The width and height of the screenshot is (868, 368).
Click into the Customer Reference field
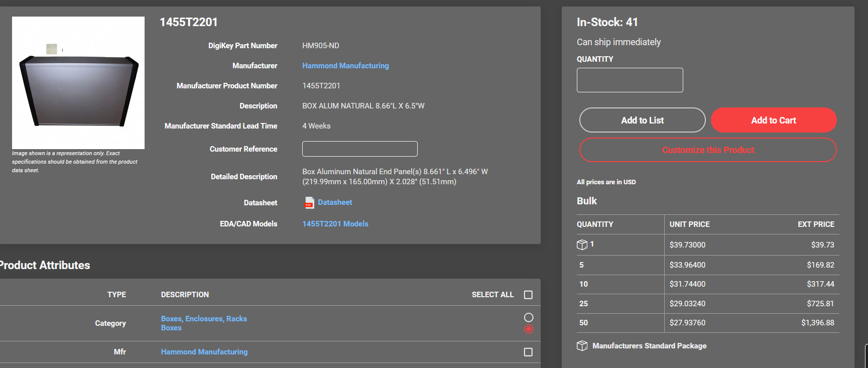(359, 149)
